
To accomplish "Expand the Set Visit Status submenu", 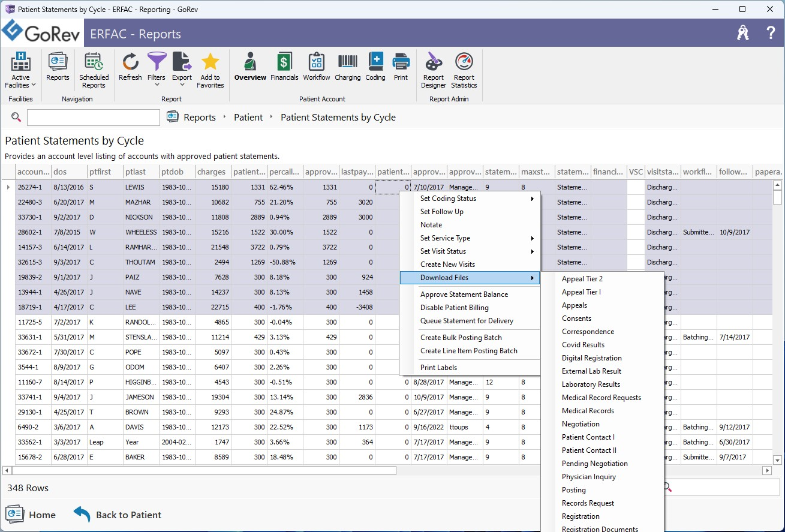I will [470, 251].
